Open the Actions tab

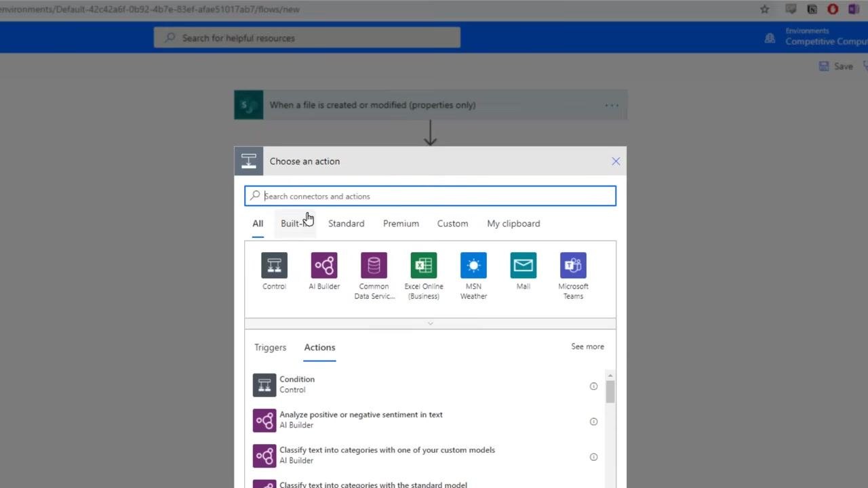319,347
